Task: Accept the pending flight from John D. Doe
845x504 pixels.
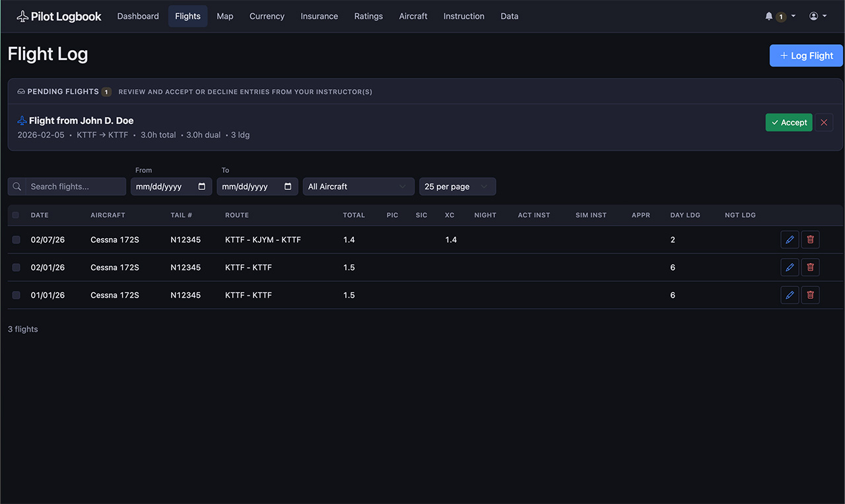Action: pos(788,123)
